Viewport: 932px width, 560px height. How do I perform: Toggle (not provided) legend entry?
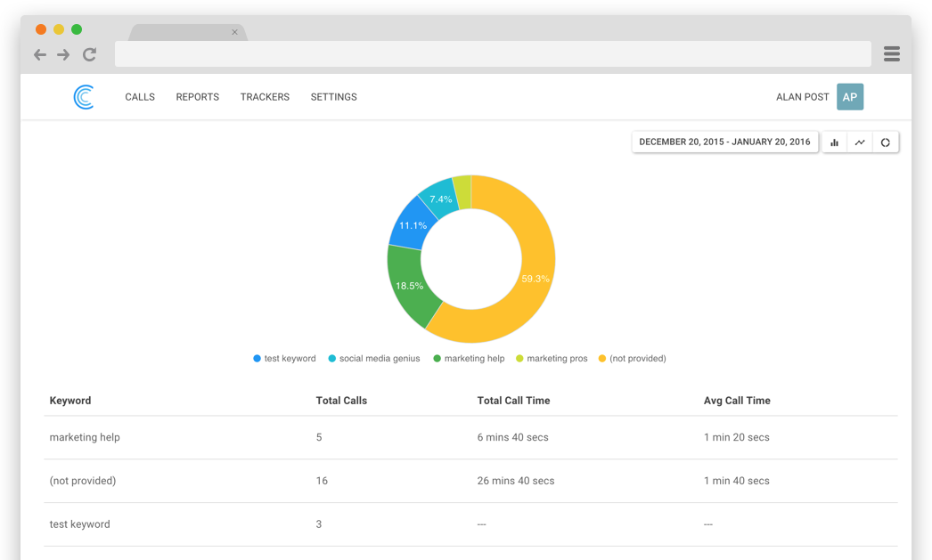tap(632, 359)
